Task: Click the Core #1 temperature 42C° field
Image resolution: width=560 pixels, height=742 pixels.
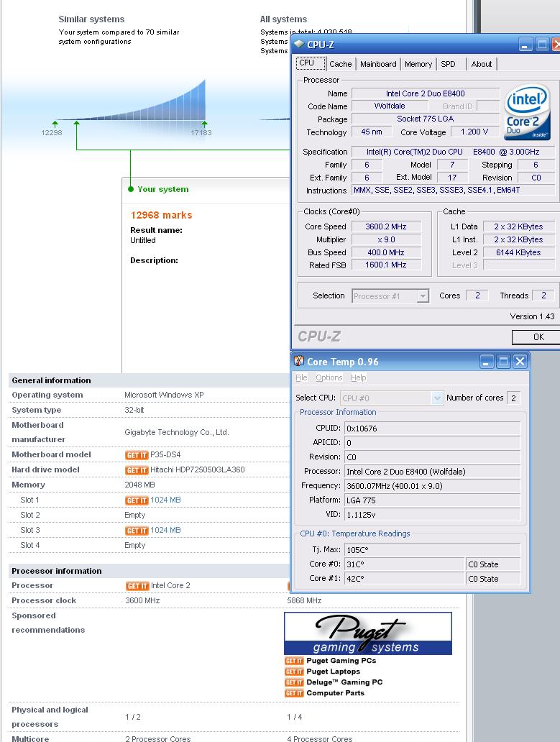Action: pos(405,579)
